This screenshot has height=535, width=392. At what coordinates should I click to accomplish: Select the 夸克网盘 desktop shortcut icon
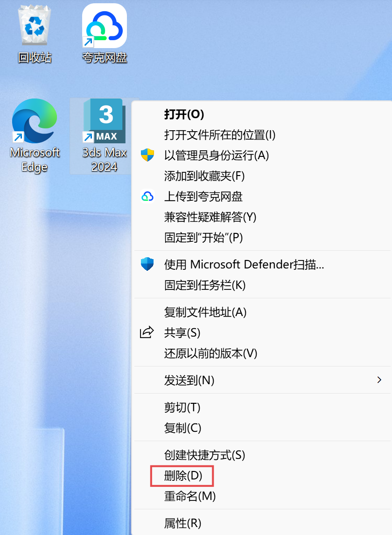[105, 34]
